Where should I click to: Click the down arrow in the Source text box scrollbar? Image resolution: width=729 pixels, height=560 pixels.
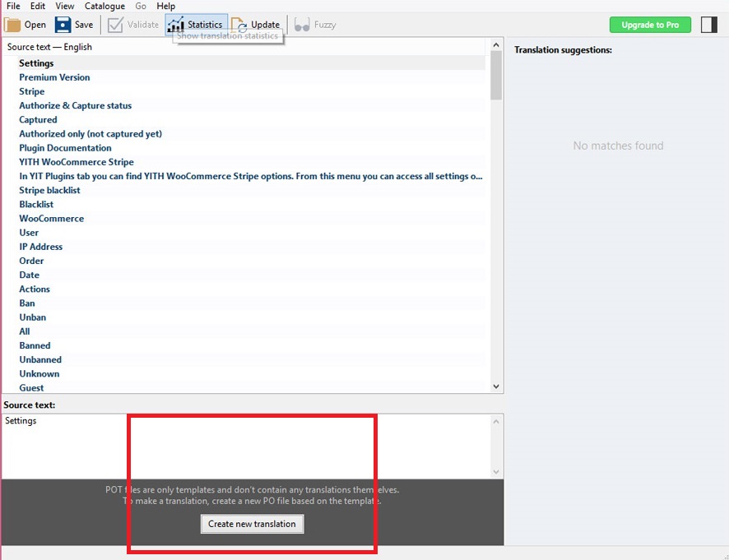[496, 472]
